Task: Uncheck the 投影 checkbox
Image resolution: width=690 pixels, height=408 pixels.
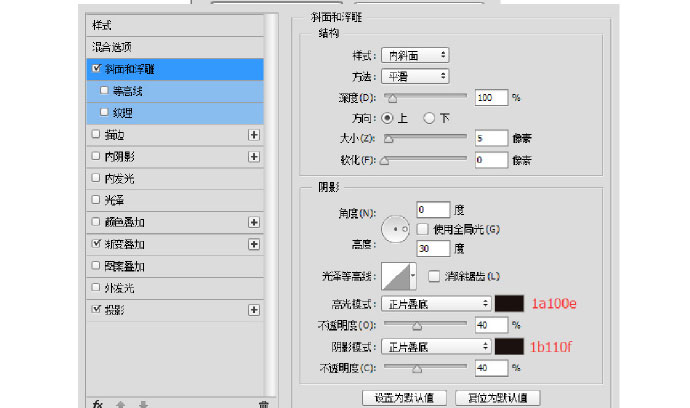Action: click(96, 309)
